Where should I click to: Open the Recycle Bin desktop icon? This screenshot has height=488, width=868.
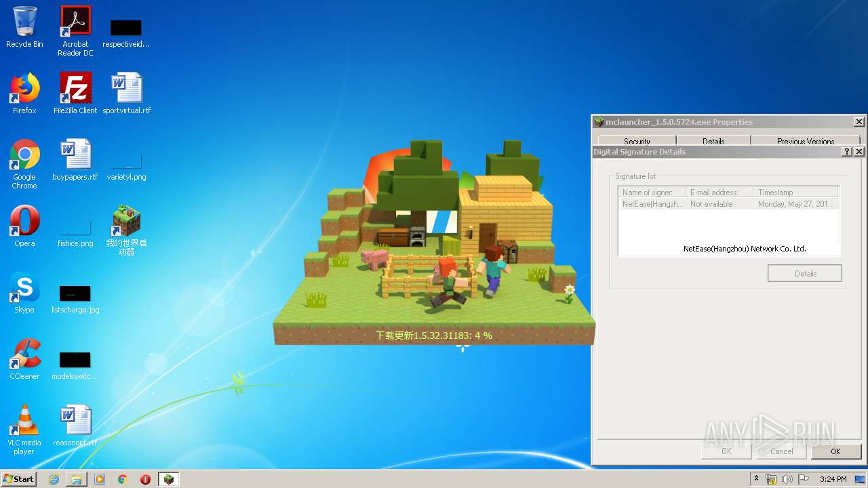[x=24, y=27]
